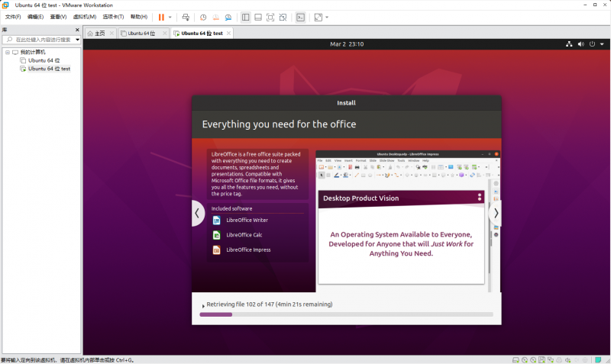Click the Ubuntu network icon in top bar
Viewport: 611px width, 364px height.
point(569,44)
